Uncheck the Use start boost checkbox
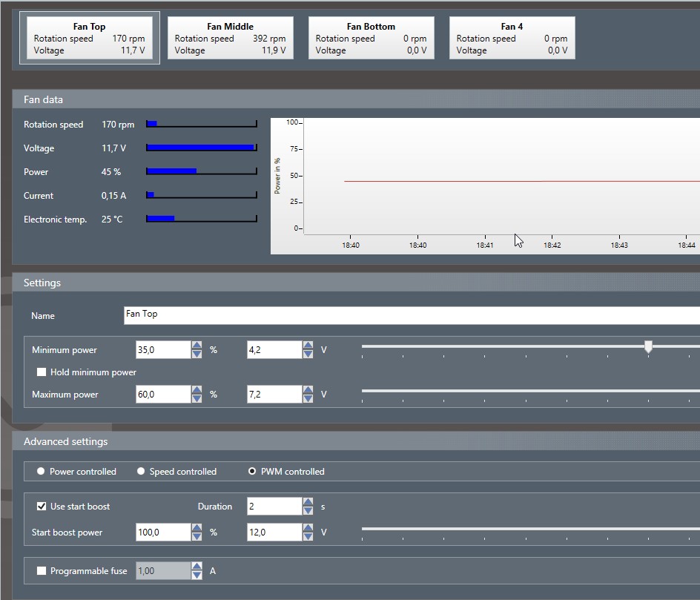Viewport: 700px width, 600px height. [42, 507]
